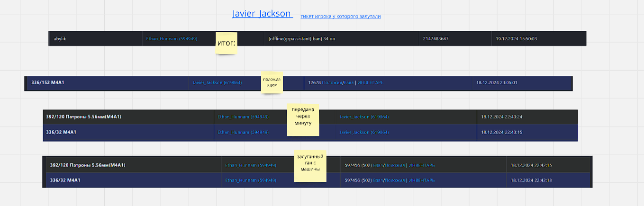Click the 19.12.2024 15:50:03 timestamp
Screen dimensions: 644x206
click(516, 39)
